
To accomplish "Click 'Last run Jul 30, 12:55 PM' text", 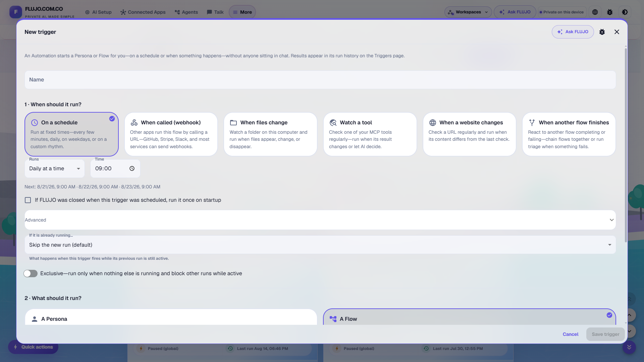I will click(x=458, y=349).
